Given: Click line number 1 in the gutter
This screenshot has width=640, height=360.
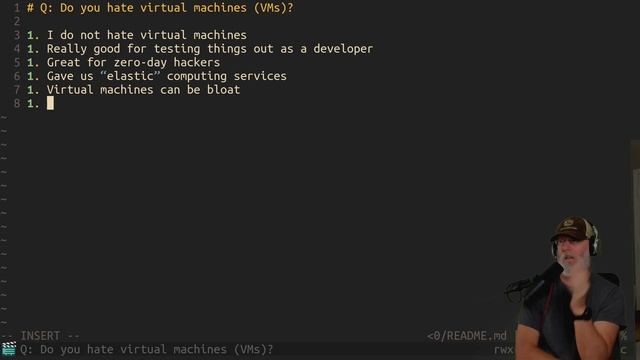Looking at the screenshot, I should 17,8.
